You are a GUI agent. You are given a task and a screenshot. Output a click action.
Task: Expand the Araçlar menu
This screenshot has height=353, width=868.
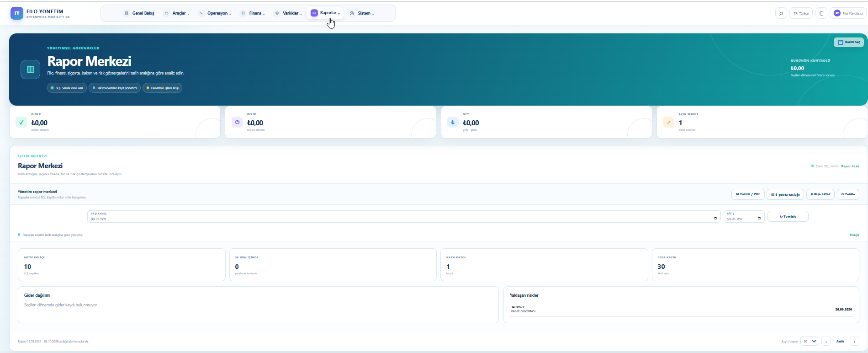(177, 13)
